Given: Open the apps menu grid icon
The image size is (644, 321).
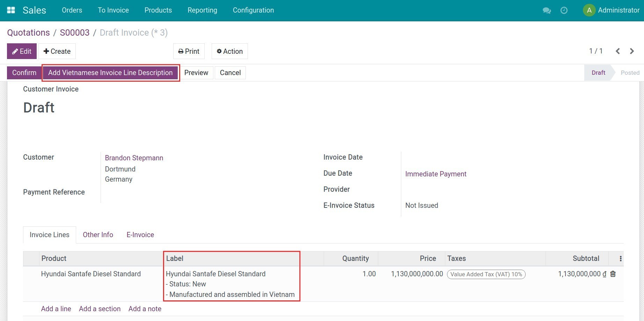Looking at the screenshot, I should pyautogui.click(x=11, y=10).
